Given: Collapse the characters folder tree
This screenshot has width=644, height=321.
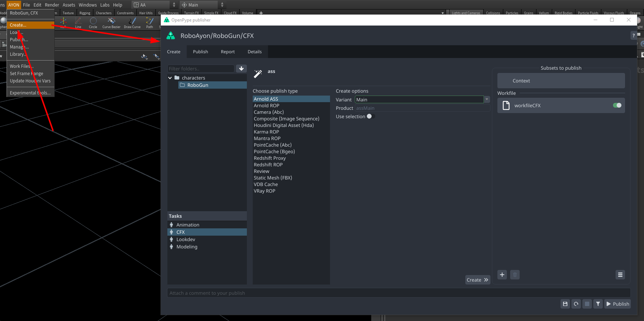Looking at the screenshot, I should point(170,78).
